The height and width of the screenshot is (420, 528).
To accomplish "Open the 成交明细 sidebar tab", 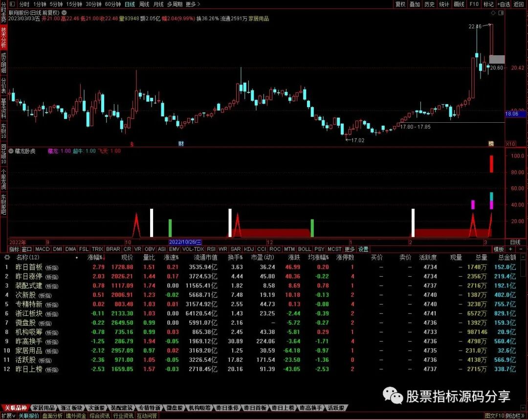I will pos(3,62).
